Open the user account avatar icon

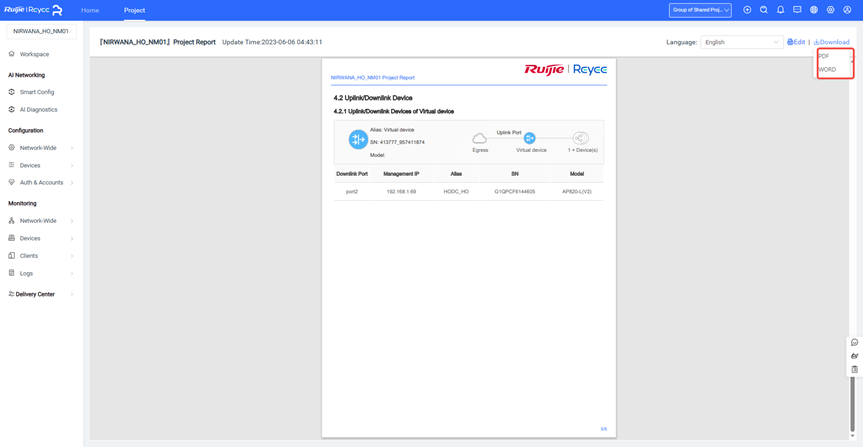(x=847, y=10)
